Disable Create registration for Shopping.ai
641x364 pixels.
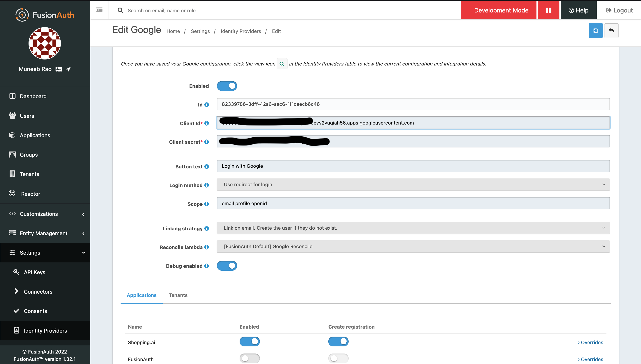point(338,342)
